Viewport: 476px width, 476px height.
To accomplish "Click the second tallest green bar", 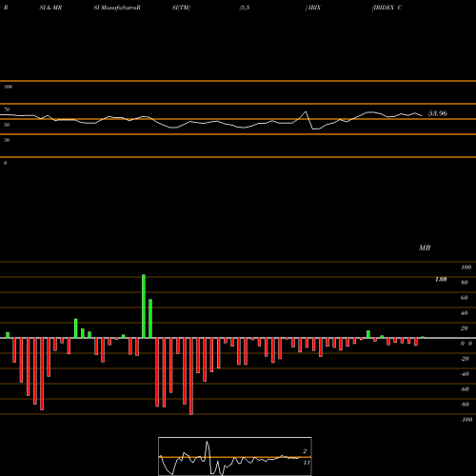I will click(x=150, y=319).
